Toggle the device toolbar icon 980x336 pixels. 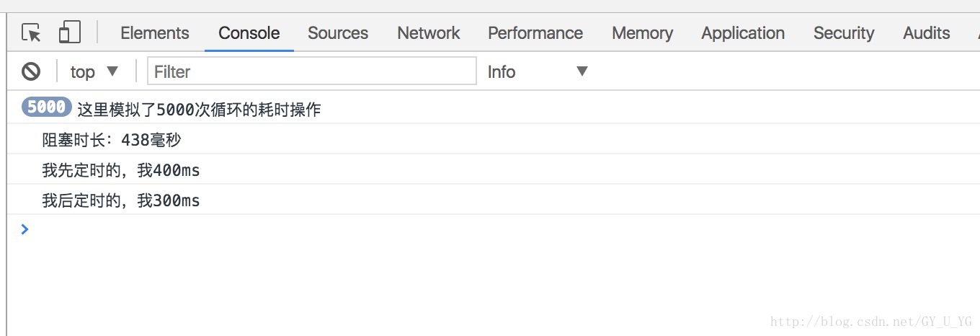point(69,32)
